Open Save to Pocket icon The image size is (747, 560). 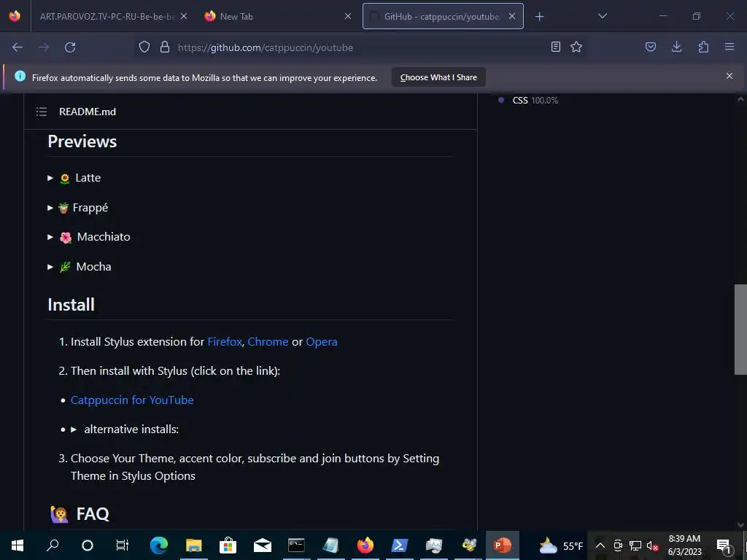click(651, 47)
